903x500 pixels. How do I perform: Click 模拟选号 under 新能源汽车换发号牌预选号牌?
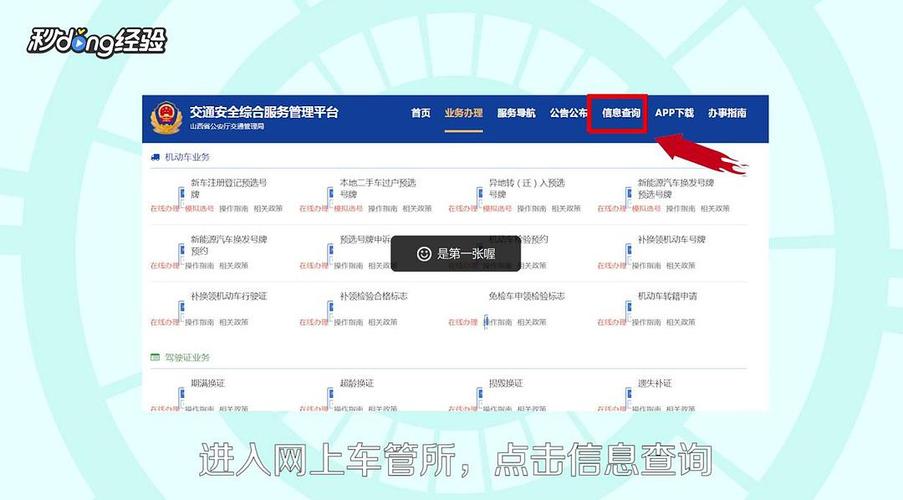pyautogui.click(x=646, y=209)
